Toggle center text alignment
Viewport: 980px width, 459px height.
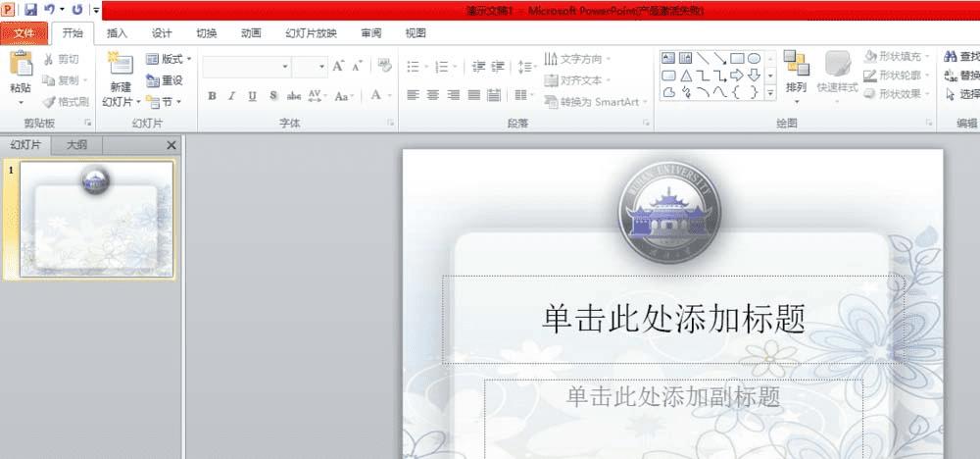433,95
